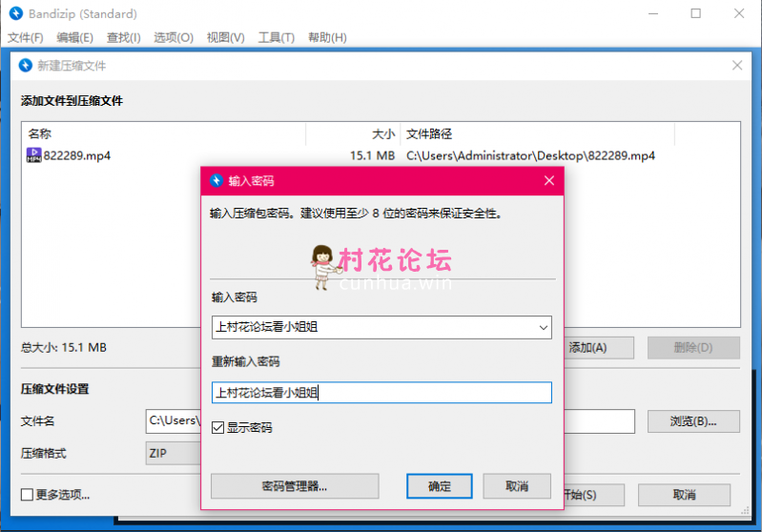Click the 添加(A) button
This screenshot has height=532, width=762.
coord(599,348)
